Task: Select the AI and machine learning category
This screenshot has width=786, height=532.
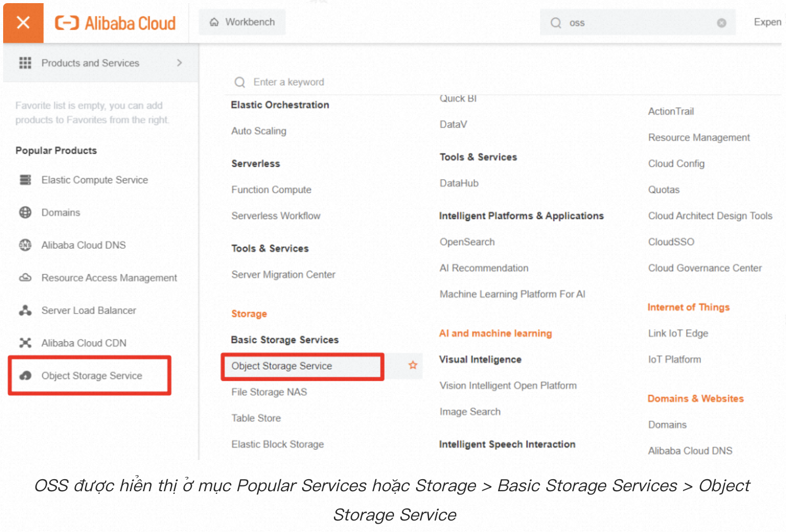Action: 495,333
